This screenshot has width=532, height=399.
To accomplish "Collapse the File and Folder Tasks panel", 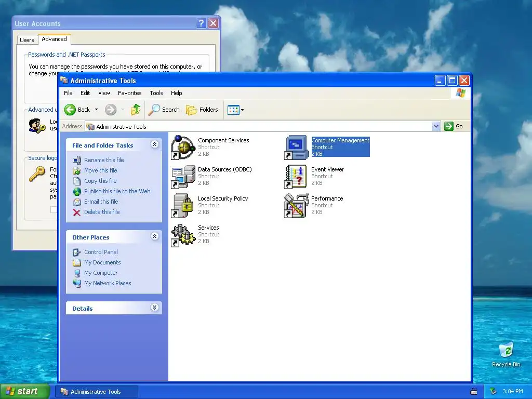I will click(154, 144).
